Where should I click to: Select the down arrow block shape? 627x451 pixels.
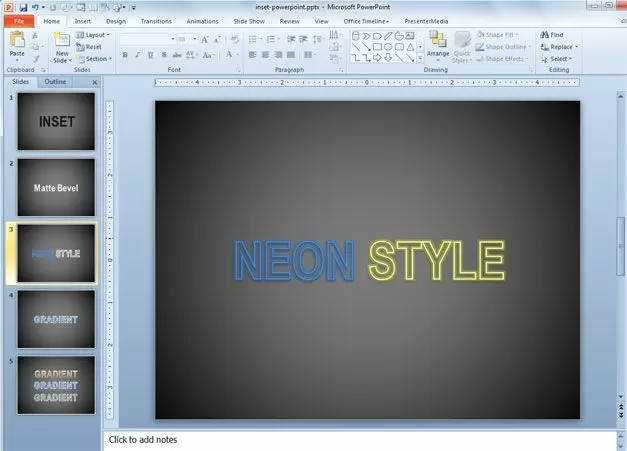click(388, 58)
